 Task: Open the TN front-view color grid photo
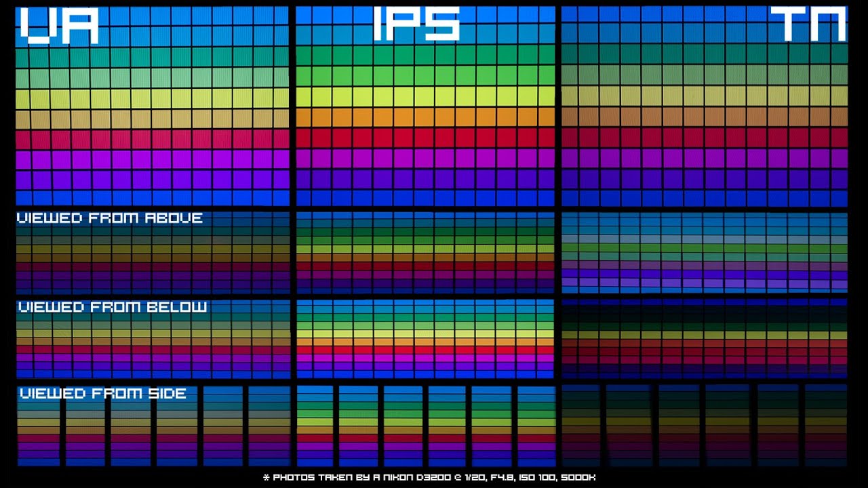705,106
